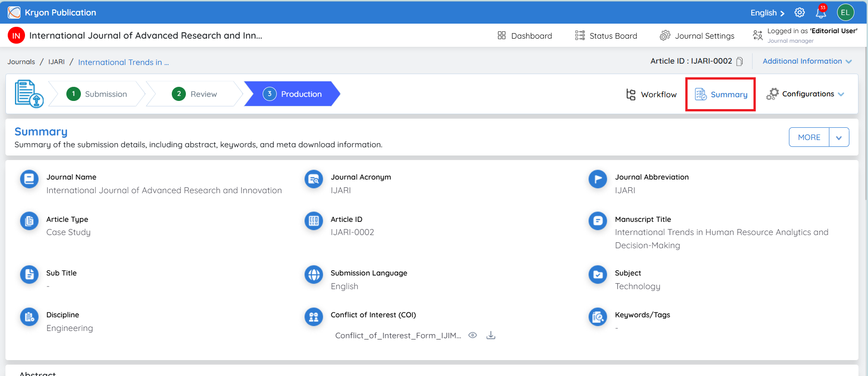Screen dimensions: 868x376
Task: Click the IJARI breadcrumb link
Action: (56, 62)
